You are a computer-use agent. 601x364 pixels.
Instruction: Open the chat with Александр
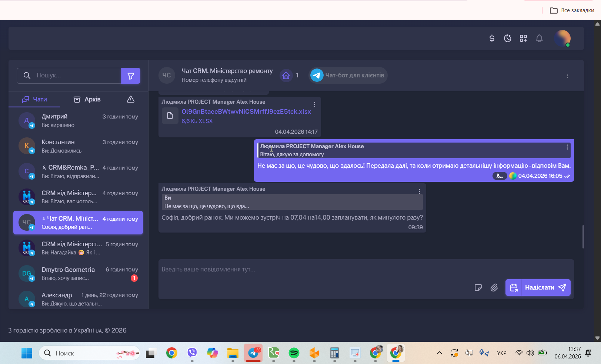pos(78,299)
